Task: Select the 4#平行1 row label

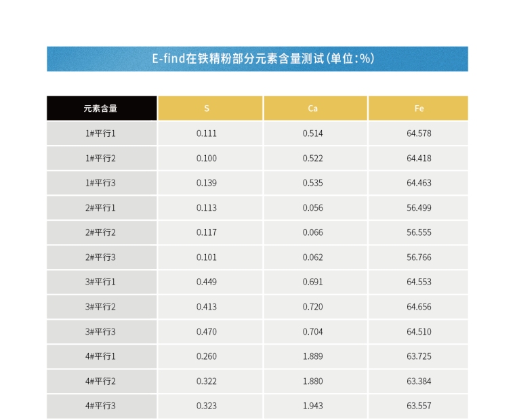Action: (x=101, y=356)
